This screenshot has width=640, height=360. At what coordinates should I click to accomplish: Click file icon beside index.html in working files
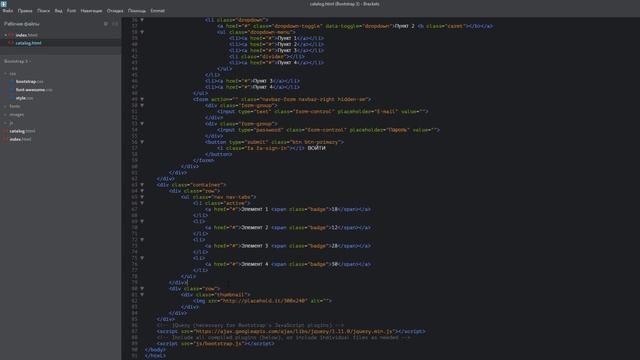tap(11, 35)
